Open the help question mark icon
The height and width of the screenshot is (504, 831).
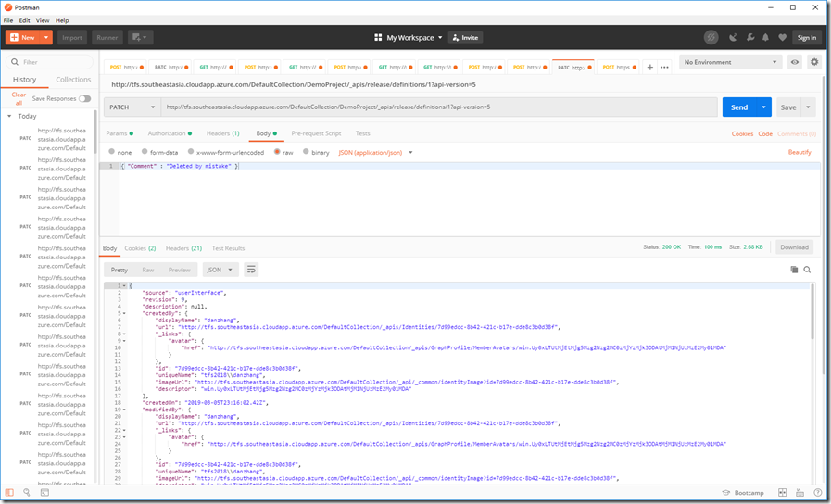(x=818, y=493)
